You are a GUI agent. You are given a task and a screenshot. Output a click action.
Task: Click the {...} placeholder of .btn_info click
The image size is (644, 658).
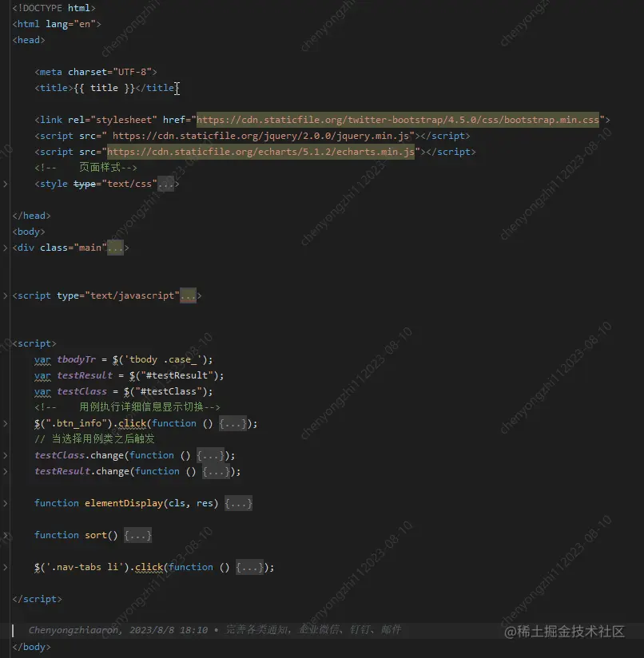tap(233, 423)
